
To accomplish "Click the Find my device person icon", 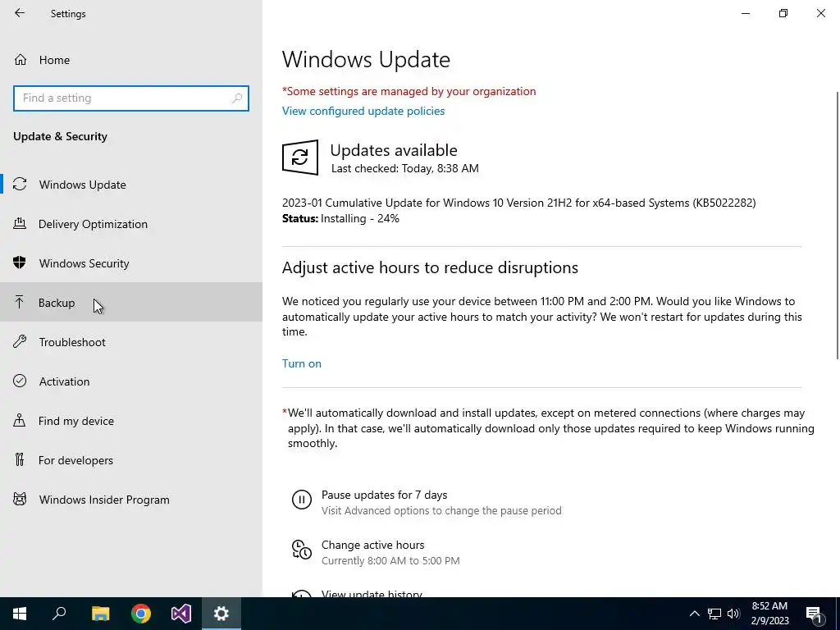I will coord(20,420).
